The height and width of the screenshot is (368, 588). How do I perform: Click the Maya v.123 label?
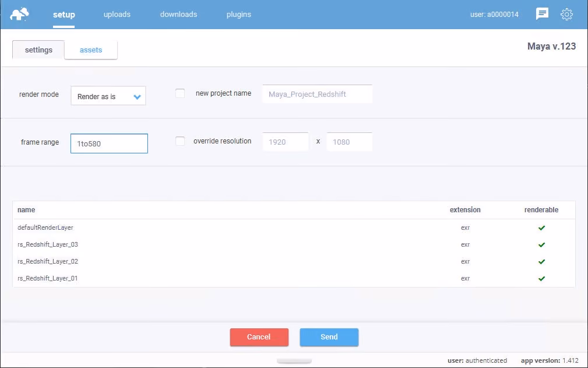tap(551, 46)
